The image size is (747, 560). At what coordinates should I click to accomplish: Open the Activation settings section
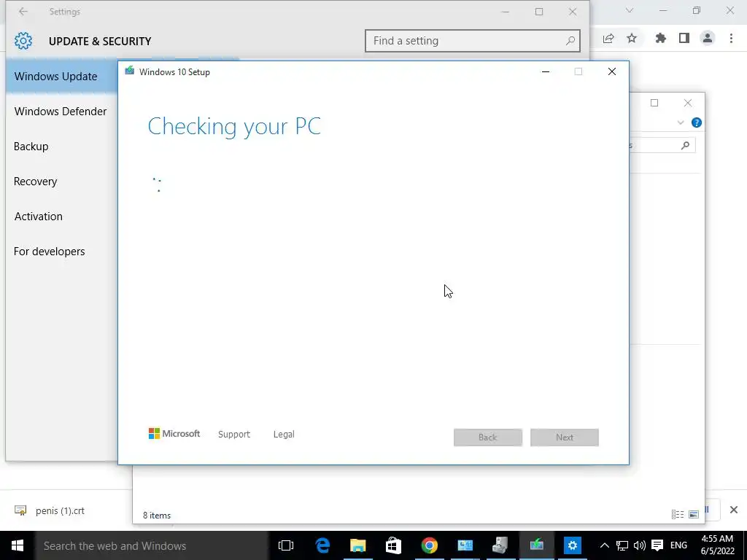(x=38, y=216)
